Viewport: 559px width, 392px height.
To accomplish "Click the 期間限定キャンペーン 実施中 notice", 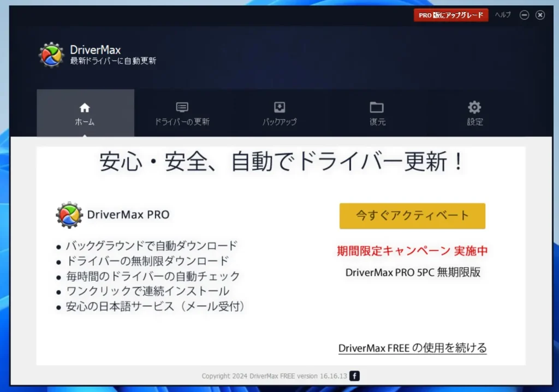I will tap(412, 250).
